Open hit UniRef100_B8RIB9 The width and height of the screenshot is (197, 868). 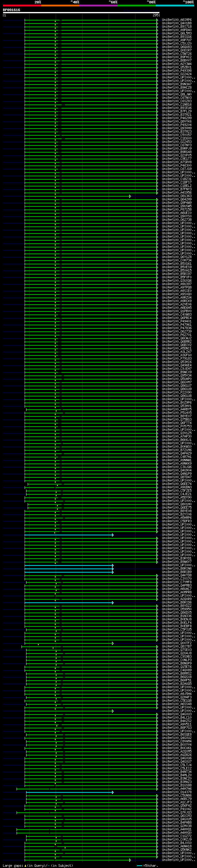[177, 572]
